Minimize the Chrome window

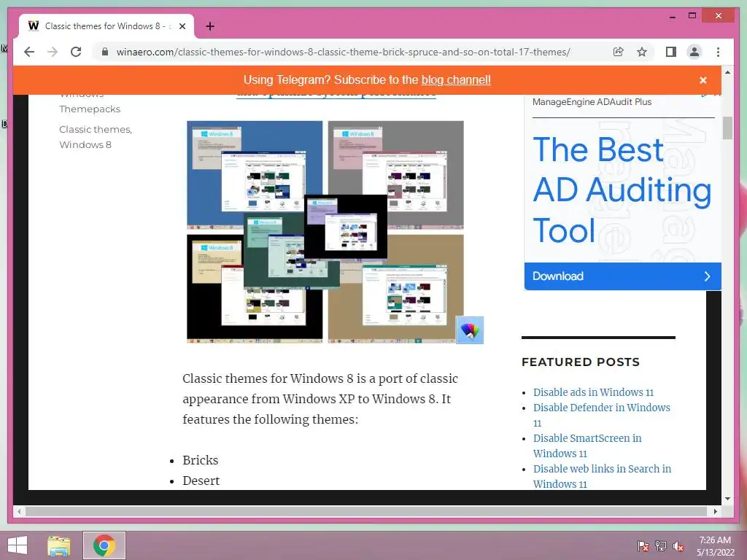(672, 16)
